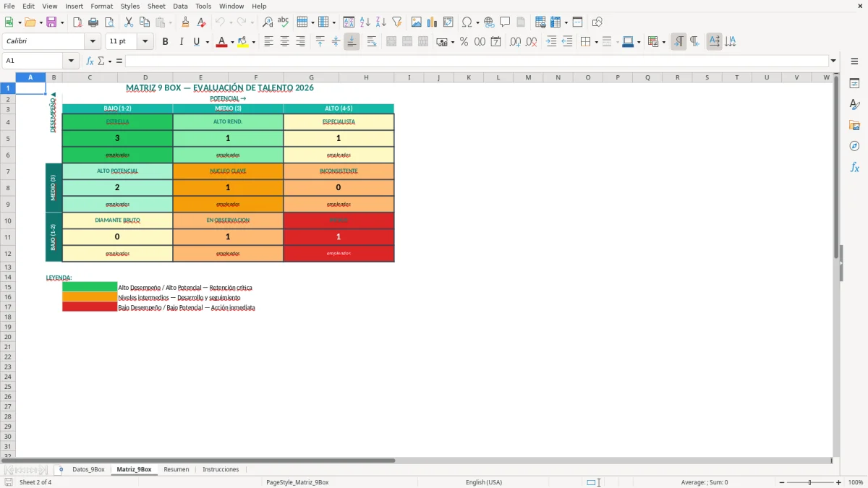Open the Sidebar Navigator deck
Screen dimensions: 868x488
pos(854,146)
